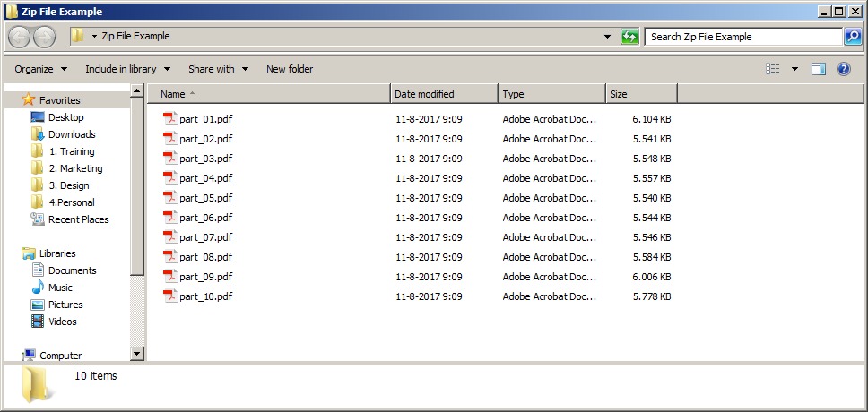Click Zip File Example in address bar
This screenshot has height=412, width=868.
(x=135, y=36)
